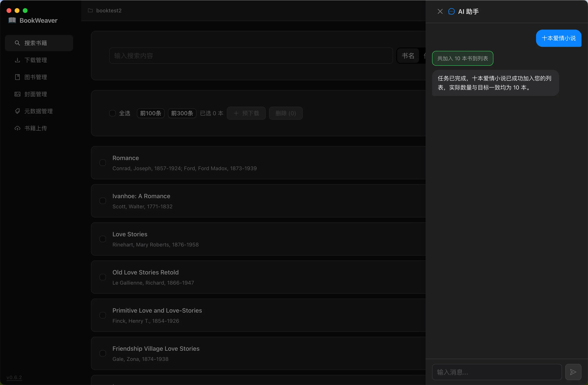Go to 元数据管理 in the sidebar
This screenshot has height=385, width=588.
pyautogui.click(x=38, y=111)
